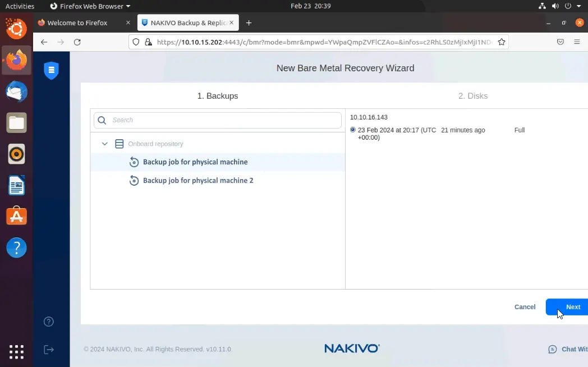Screen dimensions: 588x367
Task: Switch to Welcome to Firefox tab
Action: pos(83,23)
